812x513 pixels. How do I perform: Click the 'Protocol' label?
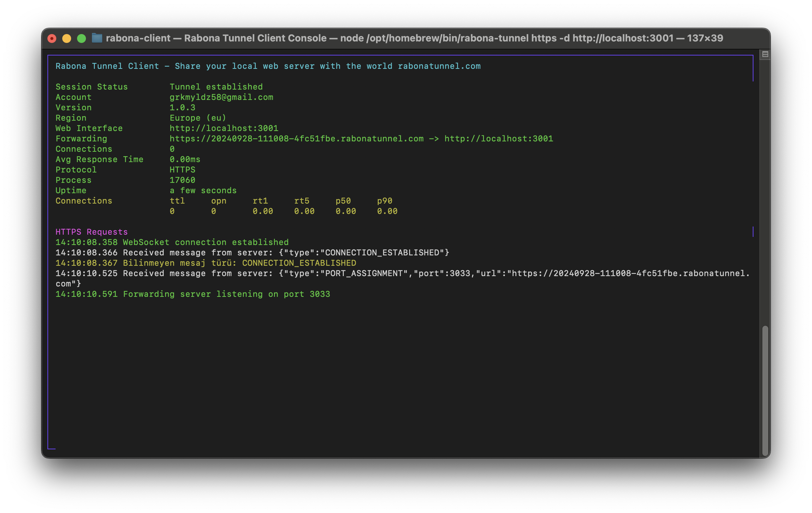[x=76, y=170]
